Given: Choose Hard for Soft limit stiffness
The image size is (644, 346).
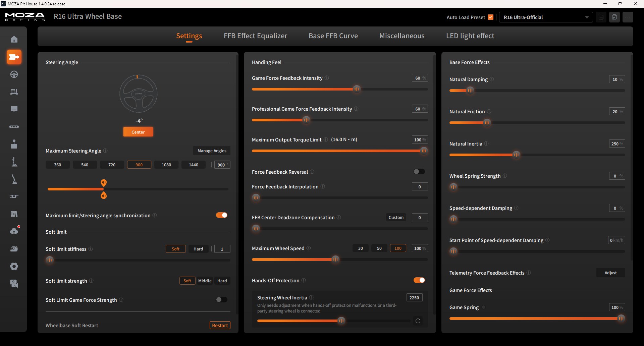Looking at the screenshot, I should (198, 249).
